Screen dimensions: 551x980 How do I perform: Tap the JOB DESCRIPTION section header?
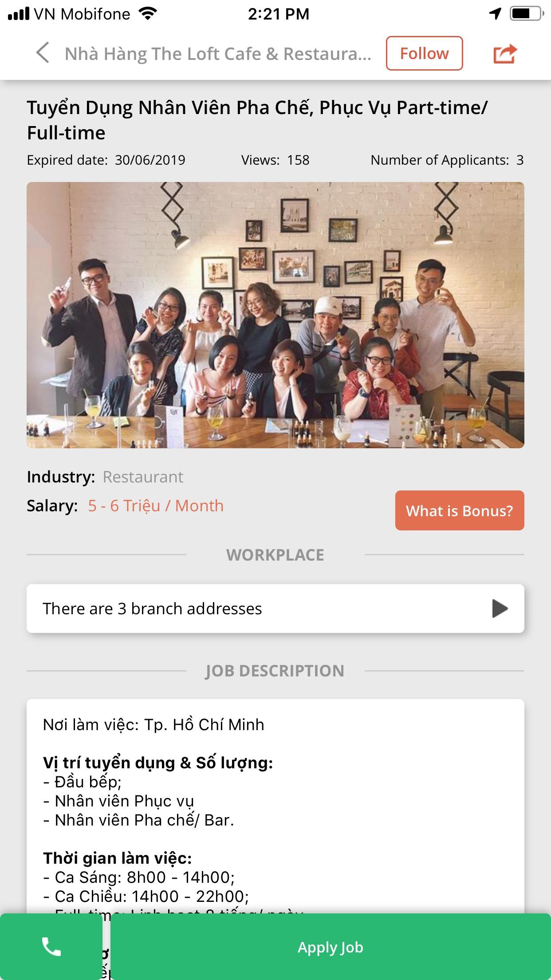point(275,671)
